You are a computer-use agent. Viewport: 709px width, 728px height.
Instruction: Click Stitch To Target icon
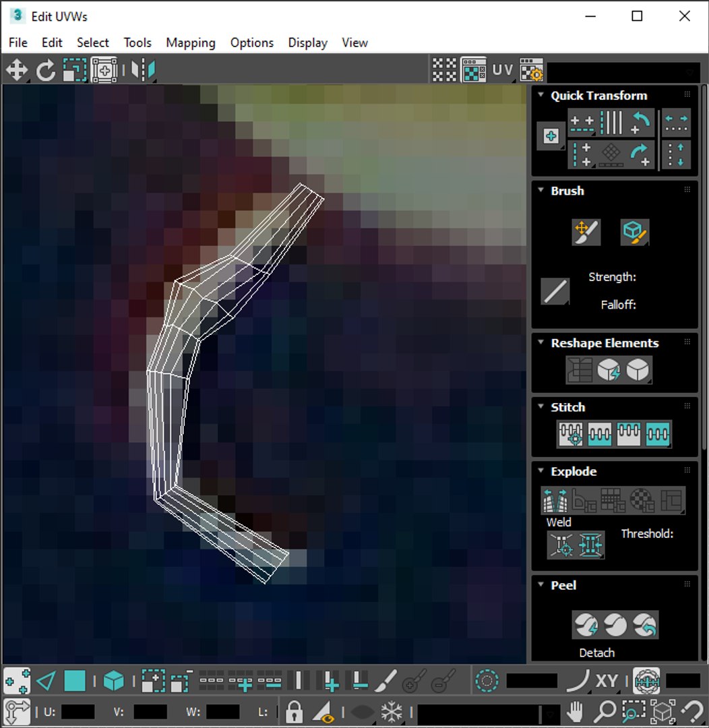point(571,434)
